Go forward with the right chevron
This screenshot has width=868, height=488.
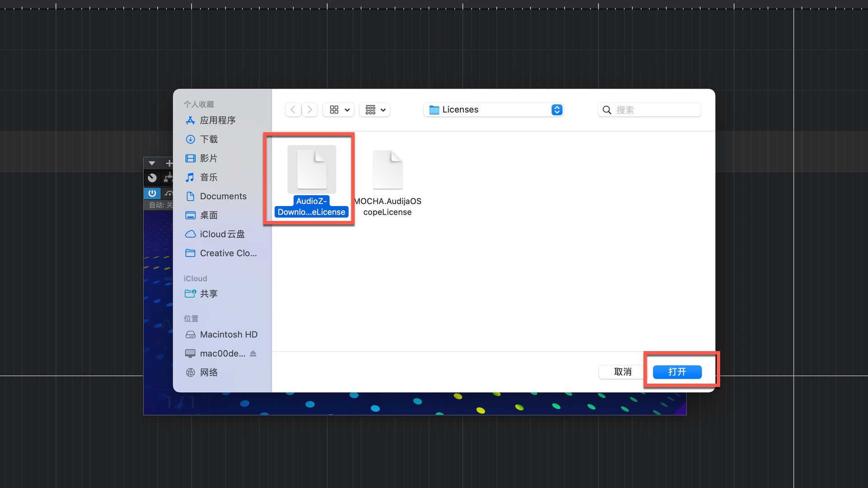tap(310, 110)
